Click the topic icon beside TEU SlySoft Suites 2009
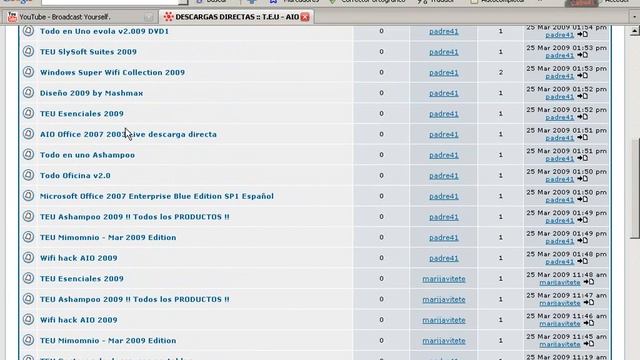 click(28, 51)
